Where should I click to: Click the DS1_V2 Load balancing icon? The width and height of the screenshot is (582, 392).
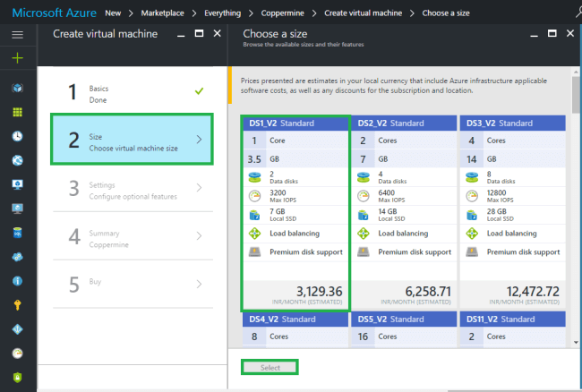(254, 234)
